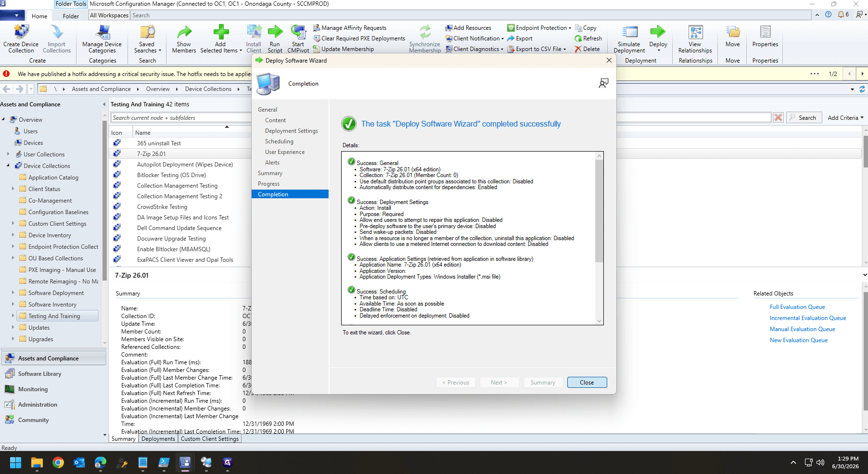
Task: Open the Custom Client Settings bottom tab
Action: (210, 439)
